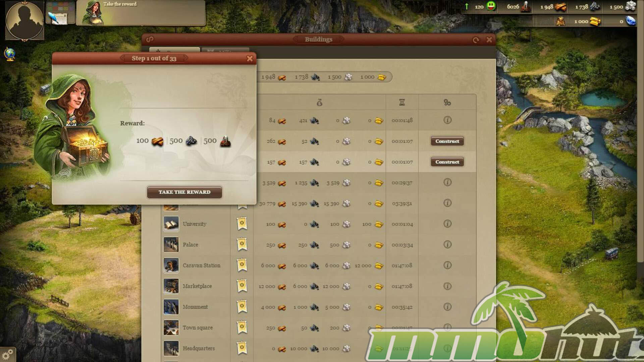Click the Buildings window link icon
This screenshot has width=644, height=362.
coord(150,39)
